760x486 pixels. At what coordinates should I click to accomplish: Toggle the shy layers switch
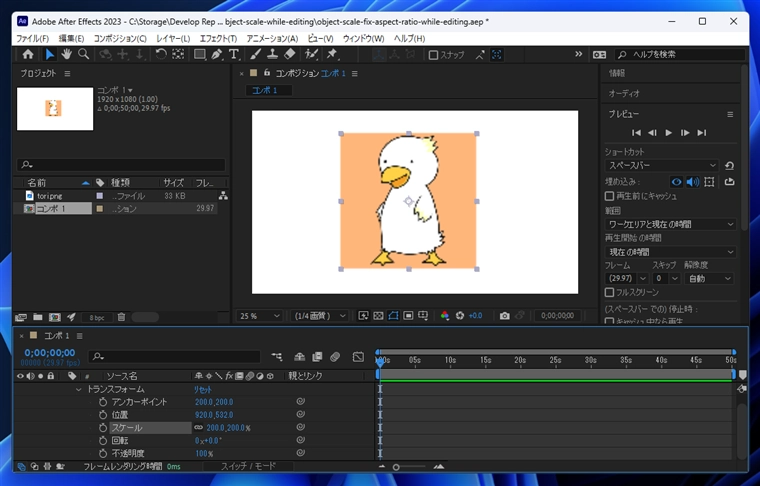tap(300, 357)
